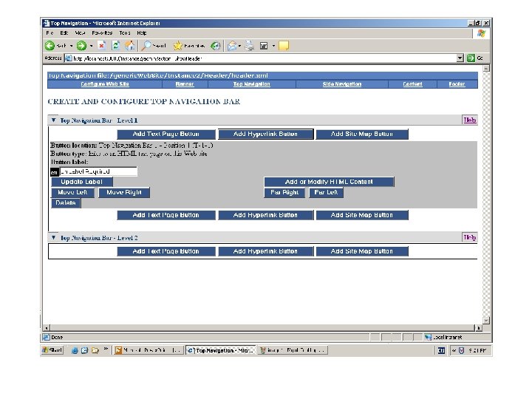This screenshot has height=399, width=532.
Task: Refresh the page using the Refresh icon
Action: tap(116, 46)
